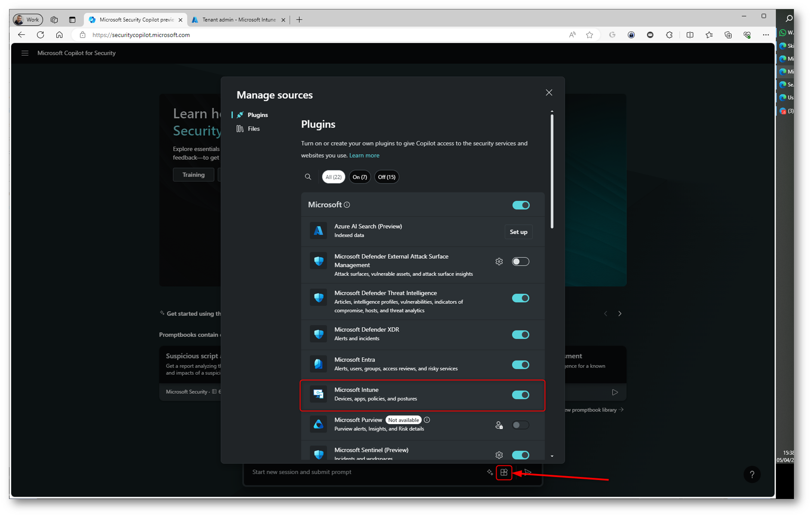
Task: Click the Microsoft Intune plugin icon
Action: pos(318,394)
